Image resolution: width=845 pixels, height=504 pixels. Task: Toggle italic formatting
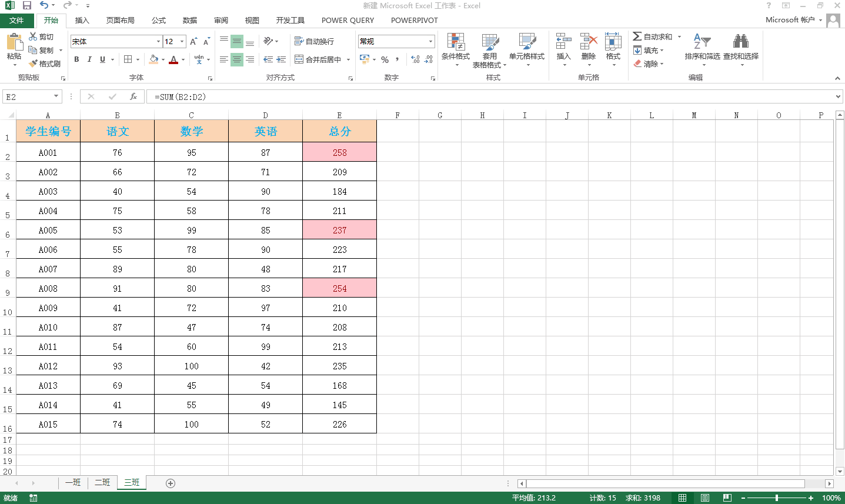89,59
